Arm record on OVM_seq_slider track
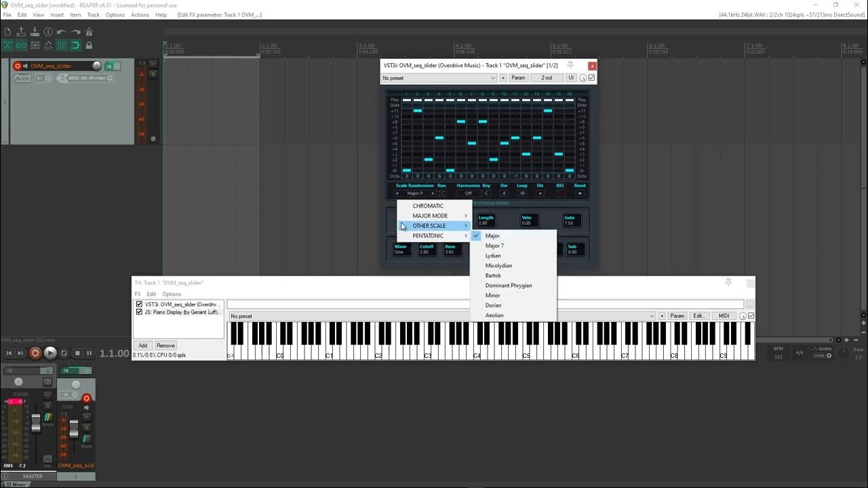The width and height of the screenshot is (868, 488). point(18,66)
